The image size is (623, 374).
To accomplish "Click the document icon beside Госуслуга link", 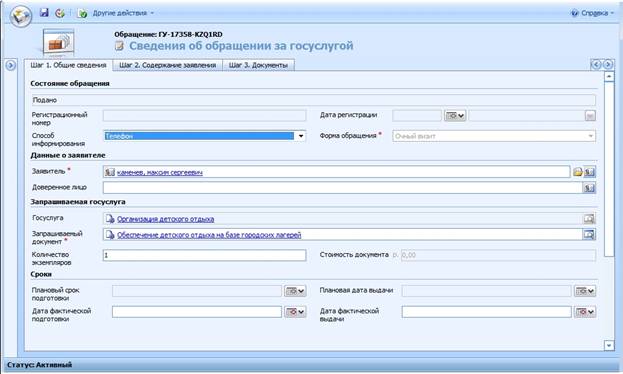I will tap(110, 219).
